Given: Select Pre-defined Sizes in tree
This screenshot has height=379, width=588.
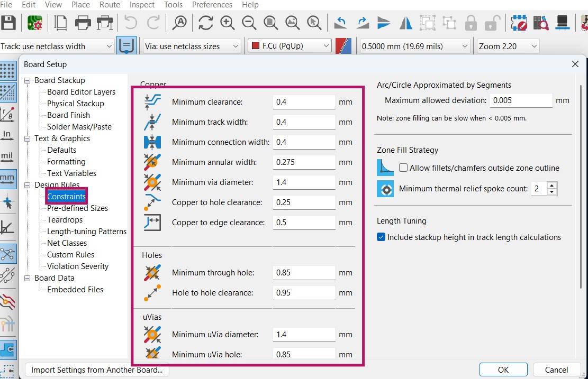Looking at the screenshot, I should pyautogui.click(x=77, y=208).
